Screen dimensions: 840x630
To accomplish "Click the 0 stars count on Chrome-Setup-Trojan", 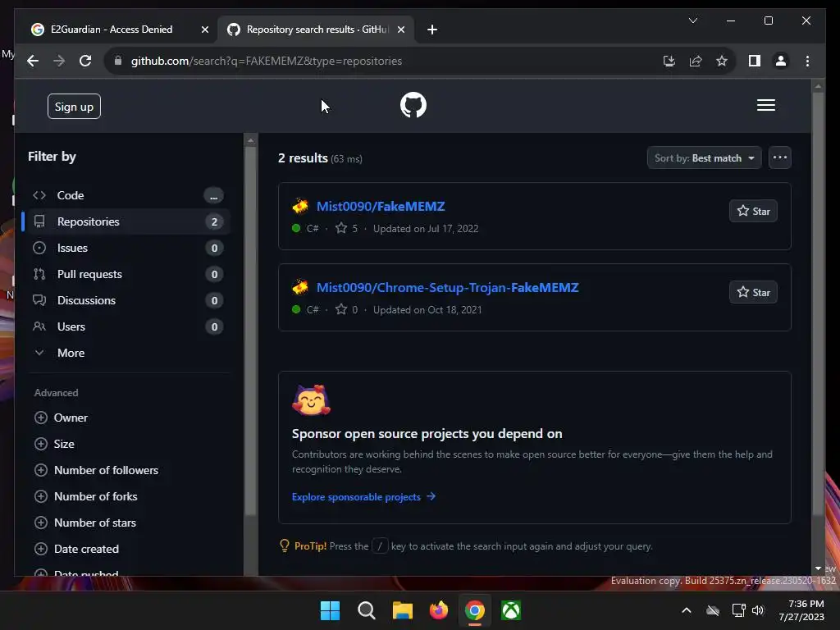I will pos(347,310).
